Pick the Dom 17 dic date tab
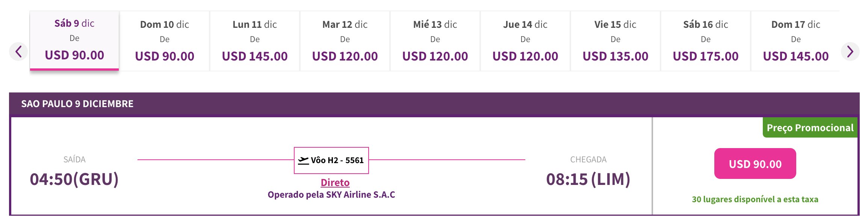This screenshot has width=868, height=224. pos(796,41)
